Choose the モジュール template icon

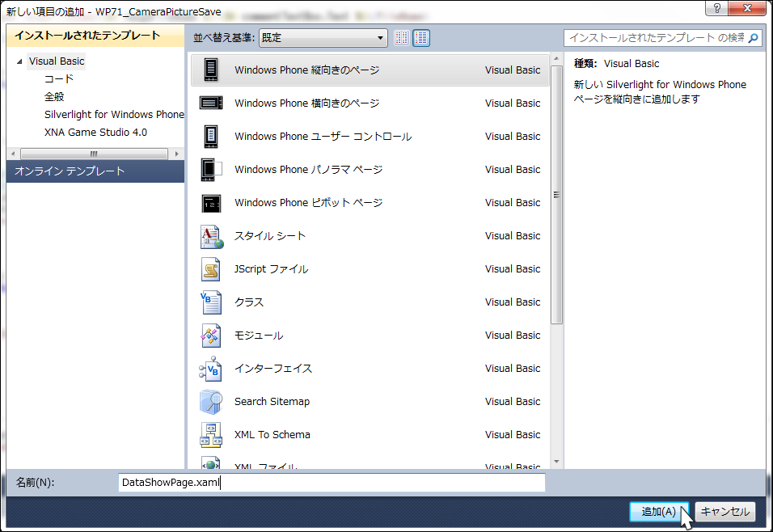[x=211, y=336]
